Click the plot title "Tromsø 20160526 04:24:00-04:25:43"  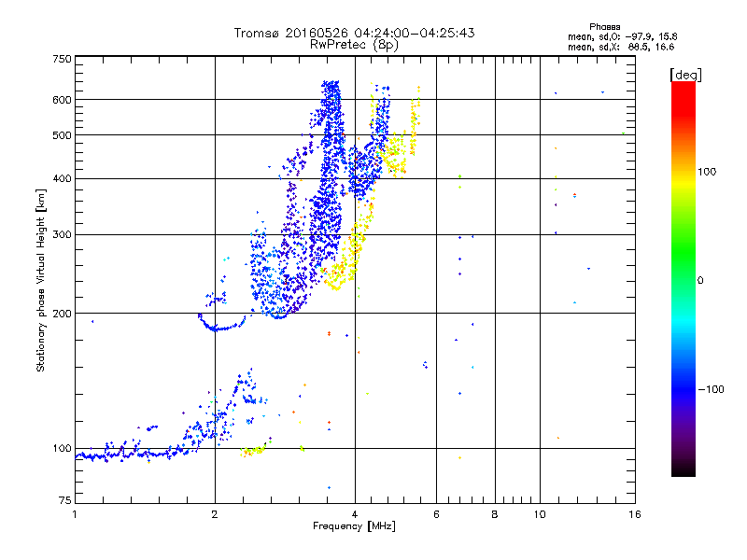354,33
